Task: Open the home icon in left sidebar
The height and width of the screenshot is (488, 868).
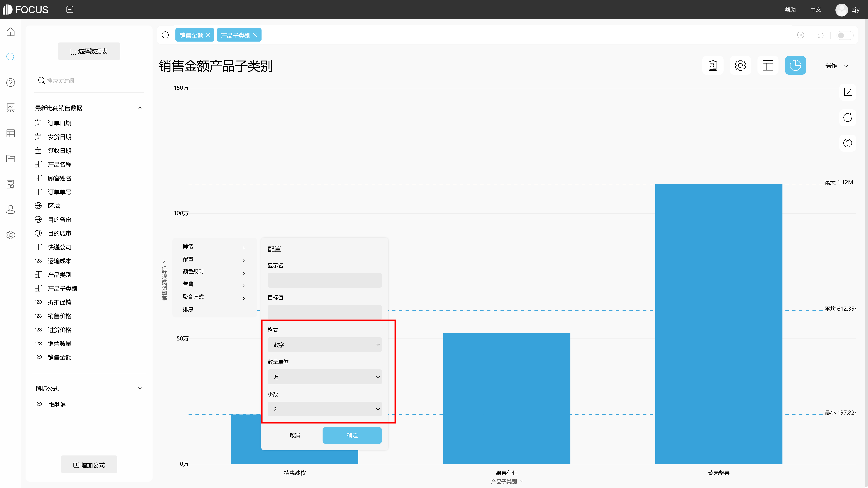Action: point(11,32)
